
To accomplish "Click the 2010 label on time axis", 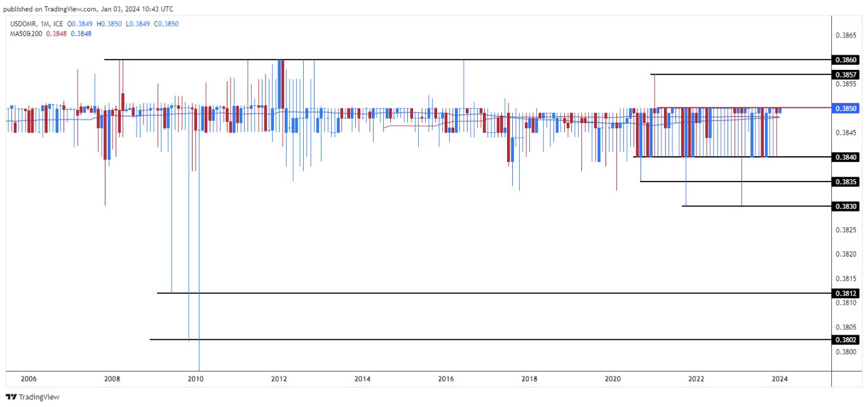I will click(196, 379).
